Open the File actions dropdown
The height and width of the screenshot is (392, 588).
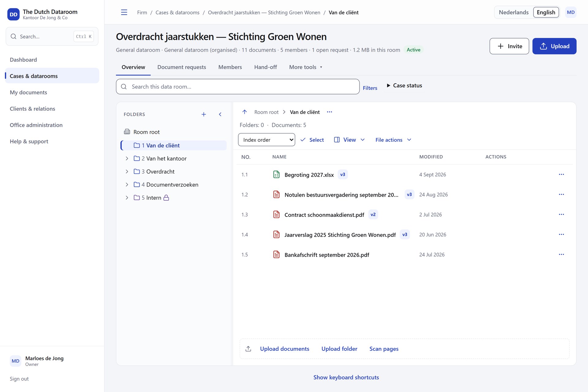click(393, 140)
